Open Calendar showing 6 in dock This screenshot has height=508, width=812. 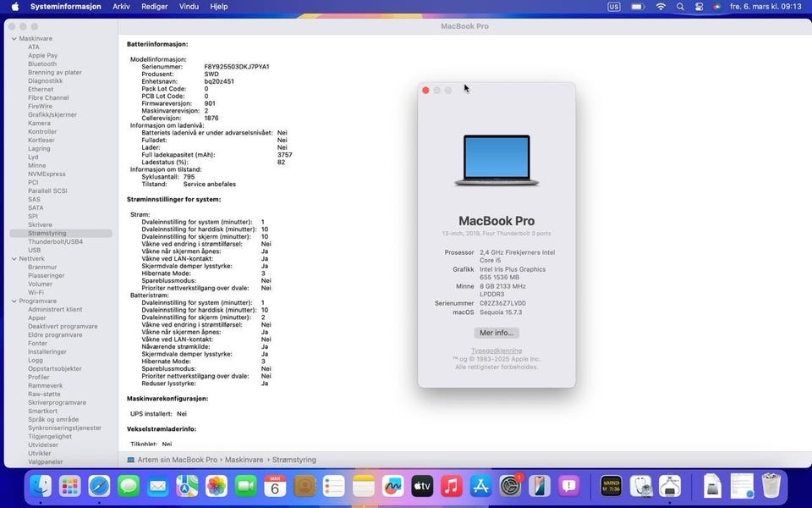coord(275,486)
